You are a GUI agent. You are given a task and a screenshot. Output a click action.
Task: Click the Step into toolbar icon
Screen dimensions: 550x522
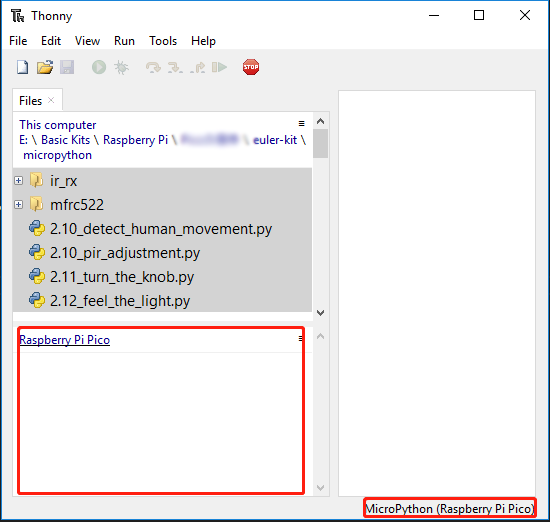click(x=175, y=67)
